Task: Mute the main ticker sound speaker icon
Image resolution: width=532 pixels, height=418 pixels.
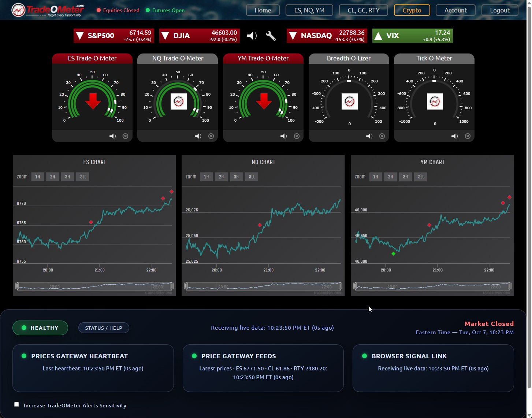Action: click(x=252, y=36)
